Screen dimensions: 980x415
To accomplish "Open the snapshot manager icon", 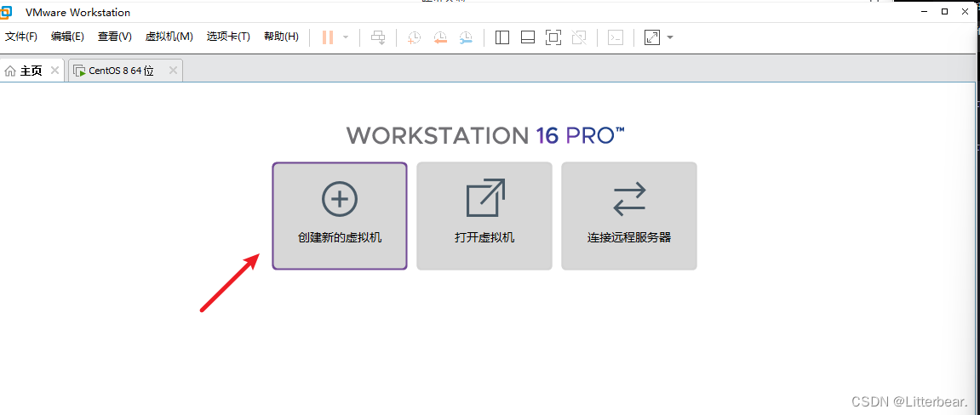I will coord(467,37).
